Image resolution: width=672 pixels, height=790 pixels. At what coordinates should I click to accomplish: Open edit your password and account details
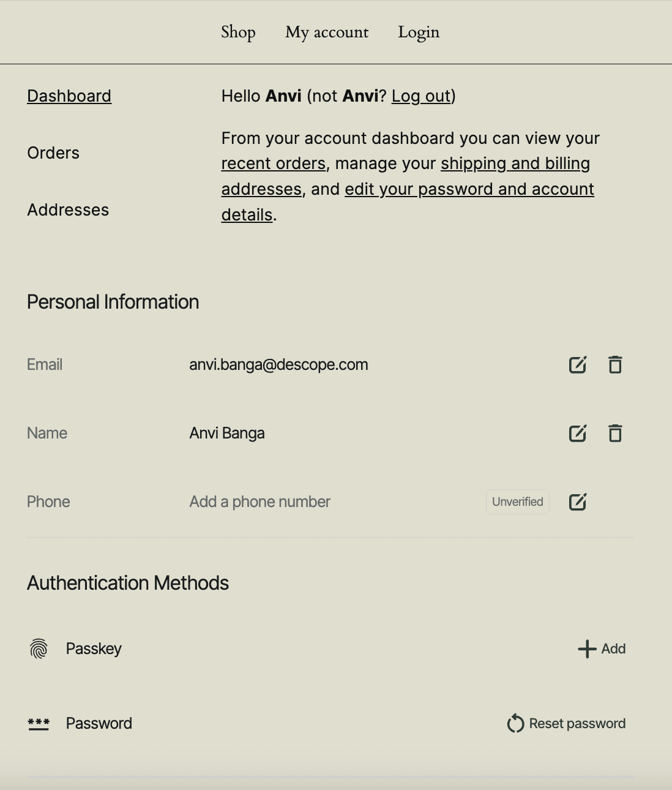click(469, 189)
